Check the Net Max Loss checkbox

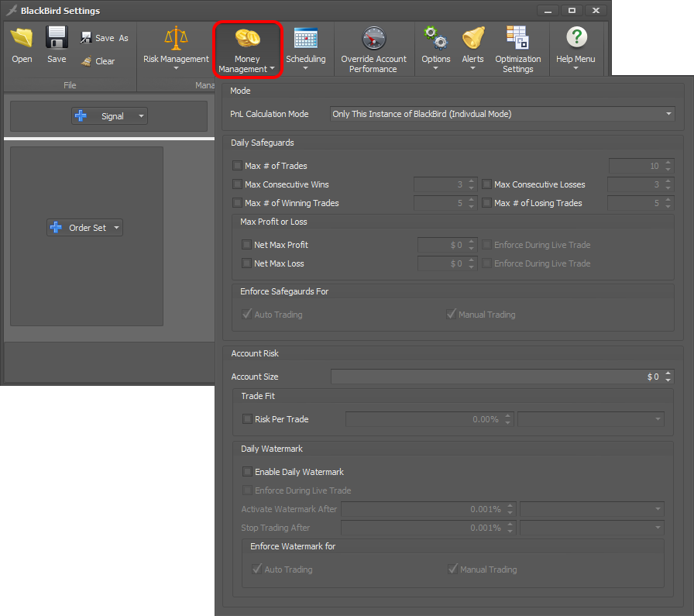click(x=246, y=263)
